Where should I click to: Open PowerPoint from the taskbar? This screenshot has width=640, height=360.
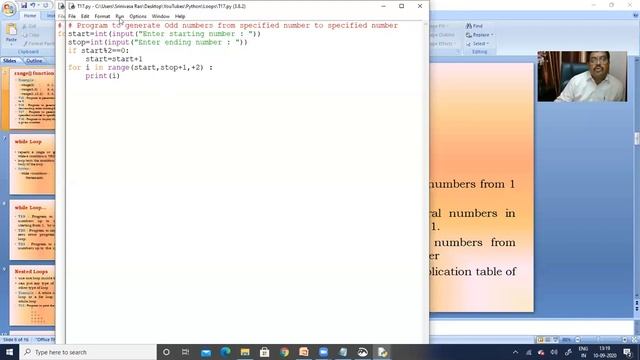pos(304,352)
